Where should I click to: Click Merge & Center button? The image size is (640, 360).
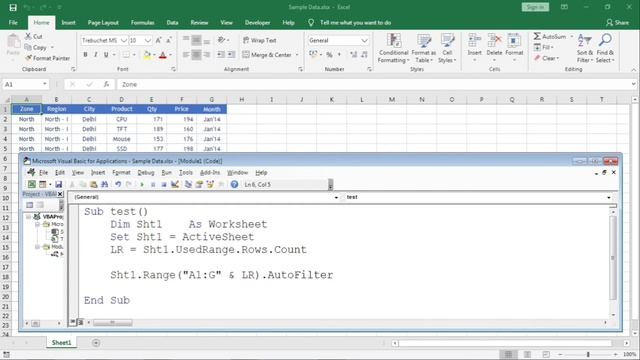pos(267,55)
